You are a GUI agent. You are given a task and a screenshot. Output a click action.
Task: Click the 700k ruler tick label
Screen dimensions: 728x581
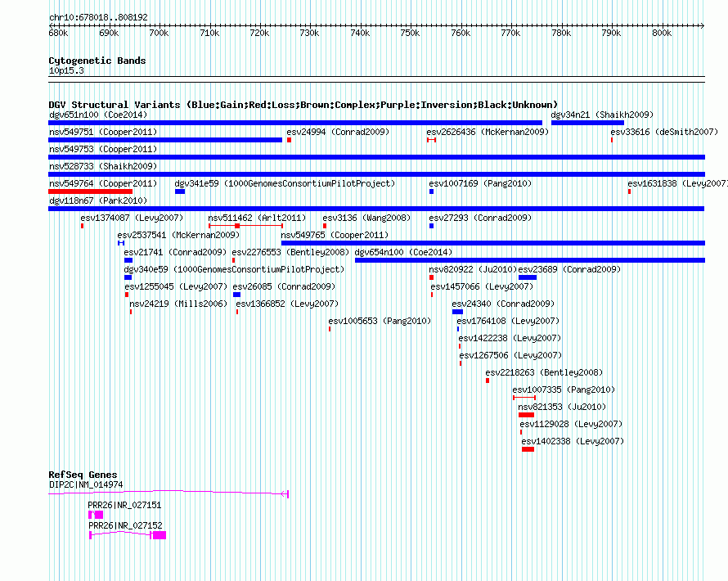159,33
